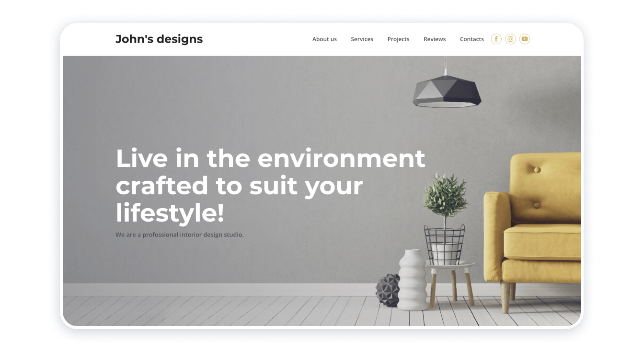
Task: Click the armchair's wooden leg
Action: tap(508, 296)
